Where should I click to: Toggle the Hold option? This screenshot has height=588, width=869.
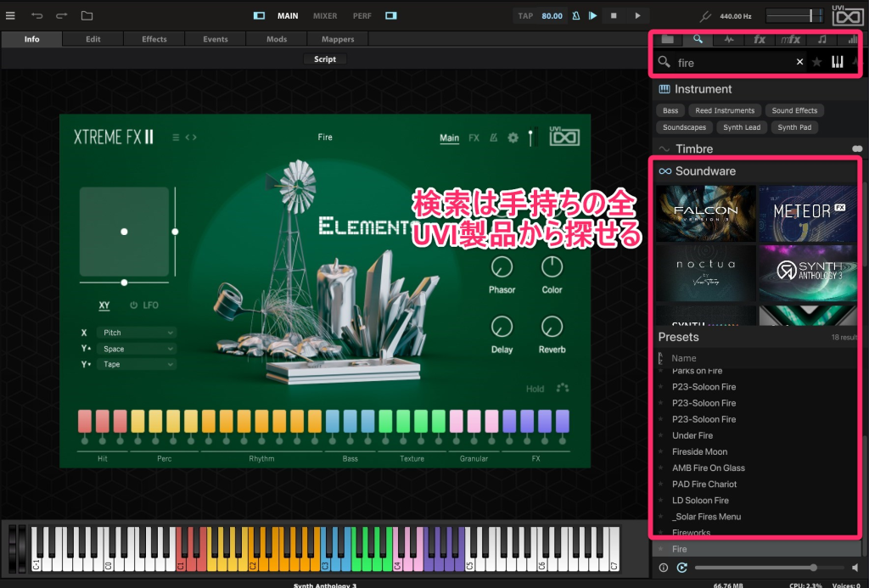(535, 389)
